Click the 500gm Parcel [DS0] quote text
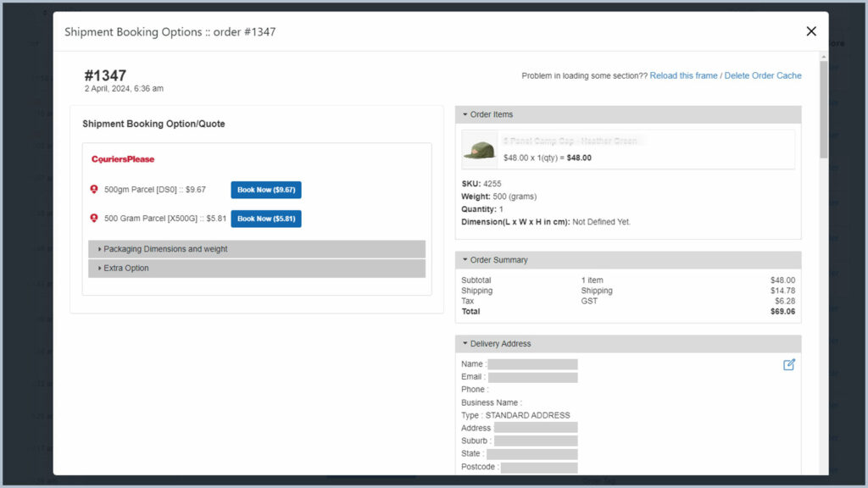868x488 pixels. (154, 190)
